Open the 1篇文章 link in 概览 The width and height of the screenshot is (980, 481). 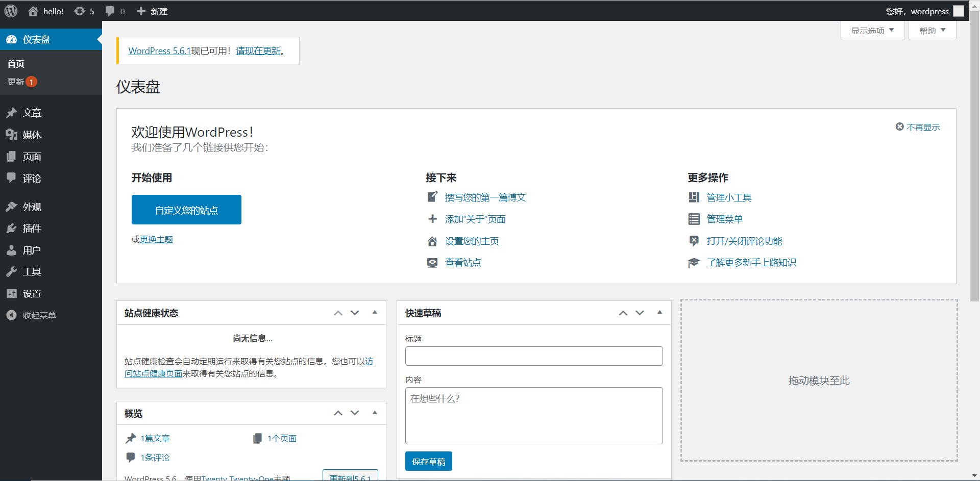tap(155, 438)
